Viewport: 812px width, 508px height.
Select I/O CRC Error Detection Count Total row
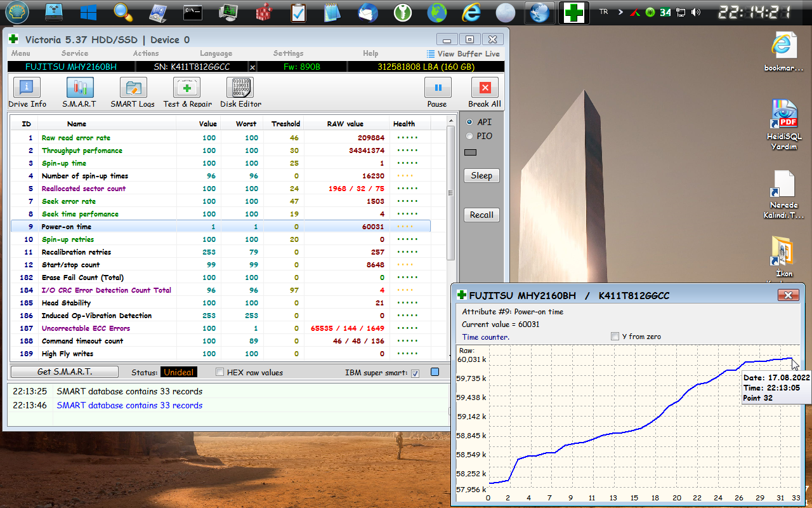[221, 290]
